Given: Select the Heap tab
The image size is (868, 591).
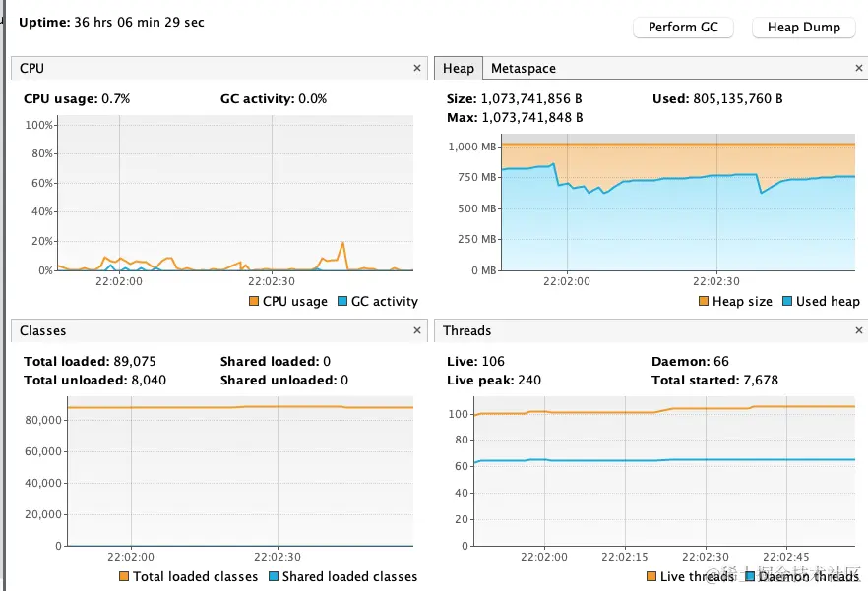Looking at the screenshot, I should click(458, 69).
